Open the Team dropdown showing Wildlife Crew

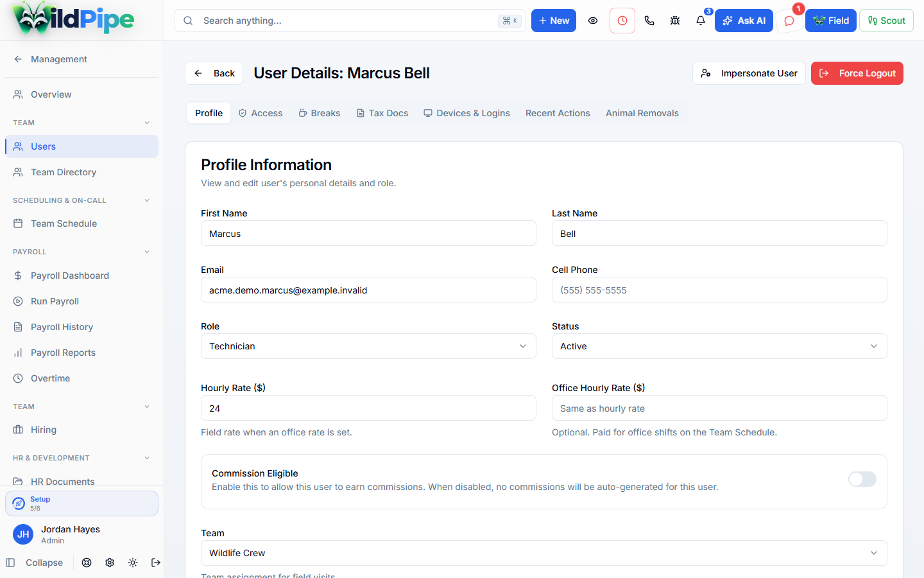[544, 553]
